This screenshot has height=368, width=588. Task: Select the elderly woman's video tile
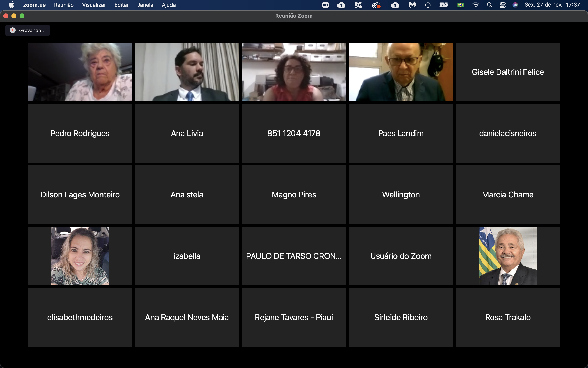click(80, 72)
